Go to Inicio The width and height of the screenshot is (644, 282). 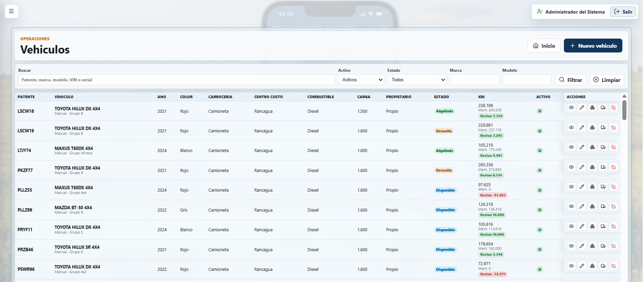coord(544,46)
